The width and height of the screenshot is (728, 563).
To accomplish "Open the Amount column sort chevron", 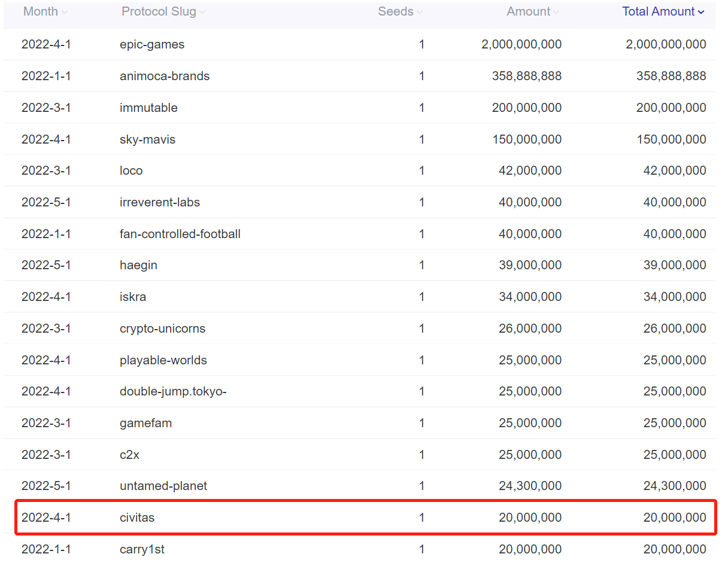I will point(556,11).
